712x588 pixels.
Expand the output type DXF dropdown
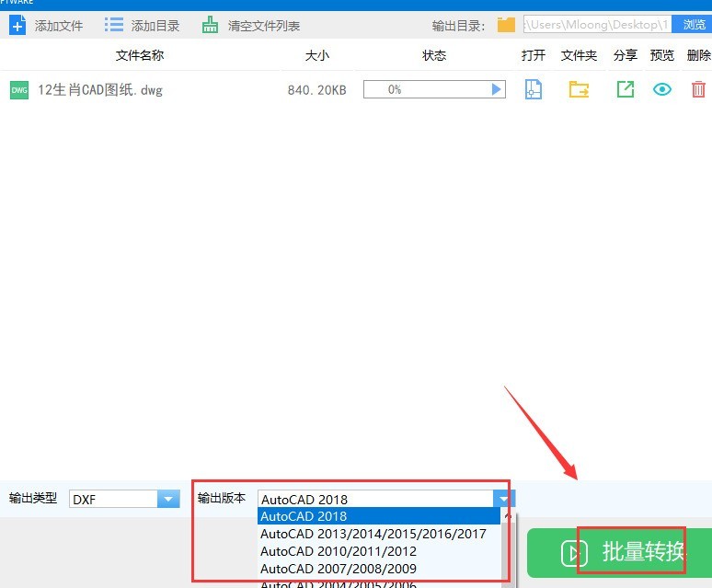[167, 499]
